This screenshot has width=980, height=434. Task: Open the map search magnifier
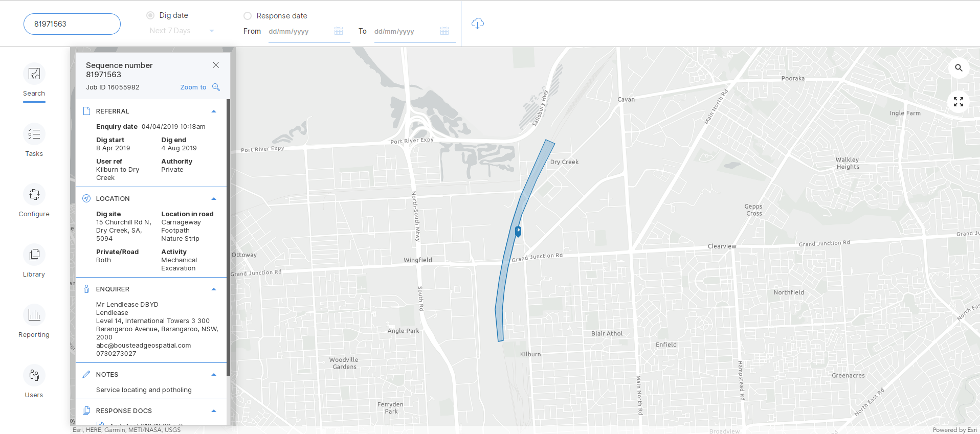pos(959,68)
